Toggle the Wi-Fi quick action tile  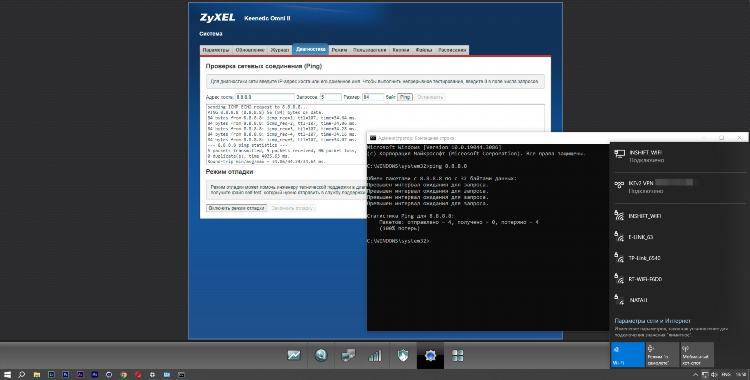[x=628, y=355]
